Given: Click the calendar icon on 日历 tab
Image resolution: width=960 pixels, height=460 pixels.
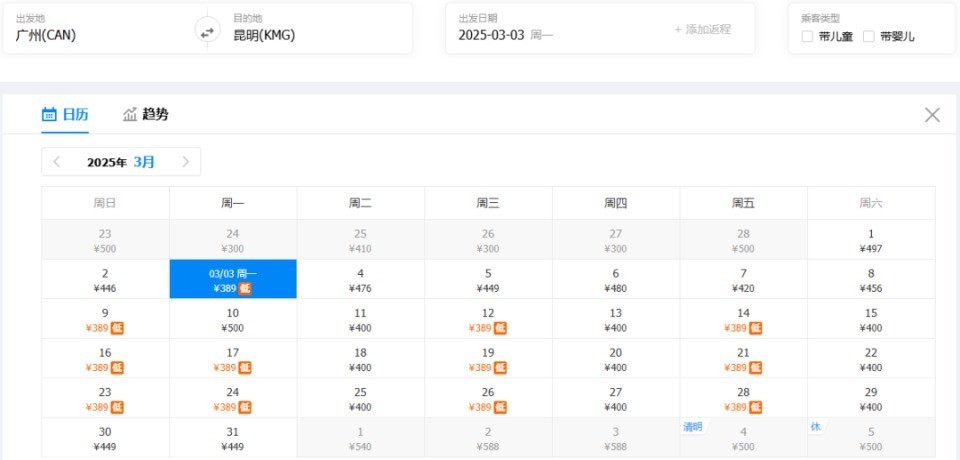Looking at the screenshot, I should click(x=49, y=114).
